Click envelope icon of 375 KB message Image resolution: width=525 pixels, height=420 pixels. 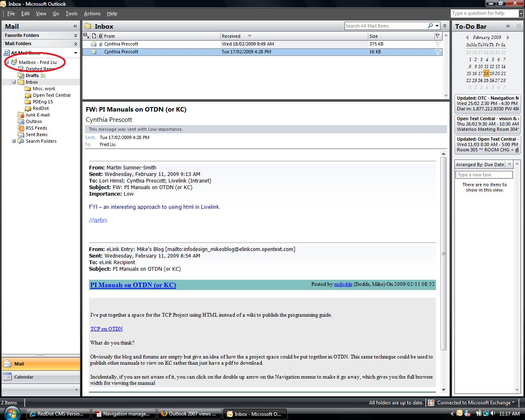(x=94, y=44)
